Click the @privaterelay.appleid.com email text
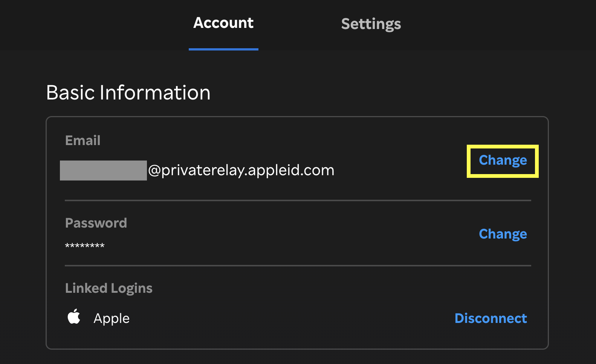Screen dimensions: 596x364 [x=241, y=170]
